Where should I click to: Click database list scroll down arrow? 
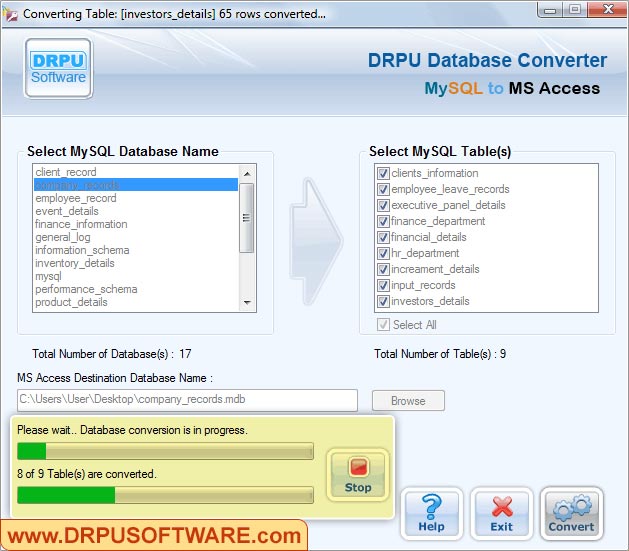point(247,302)
